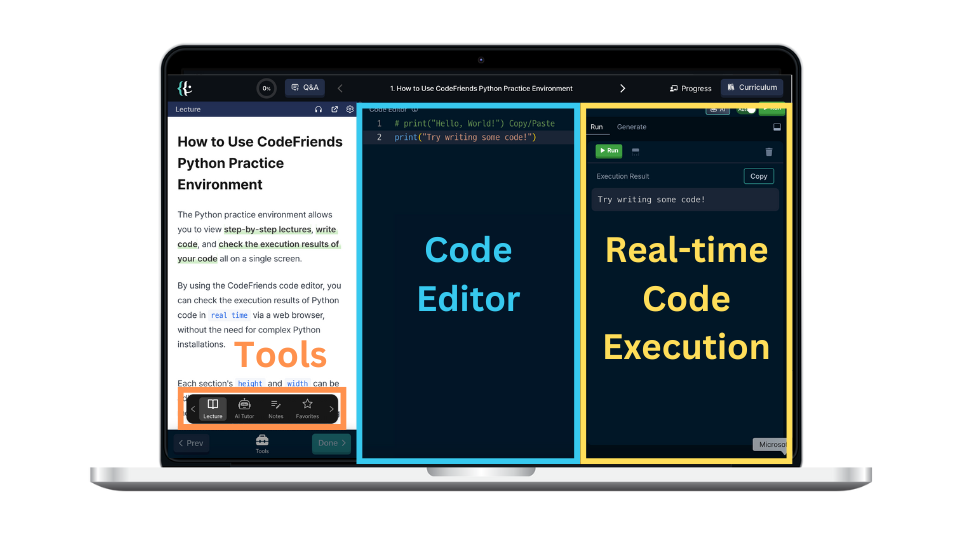Click the headphones audio icon in Lecture header
The width and height of the screenshot is (960, 540).
pos(318,109)
